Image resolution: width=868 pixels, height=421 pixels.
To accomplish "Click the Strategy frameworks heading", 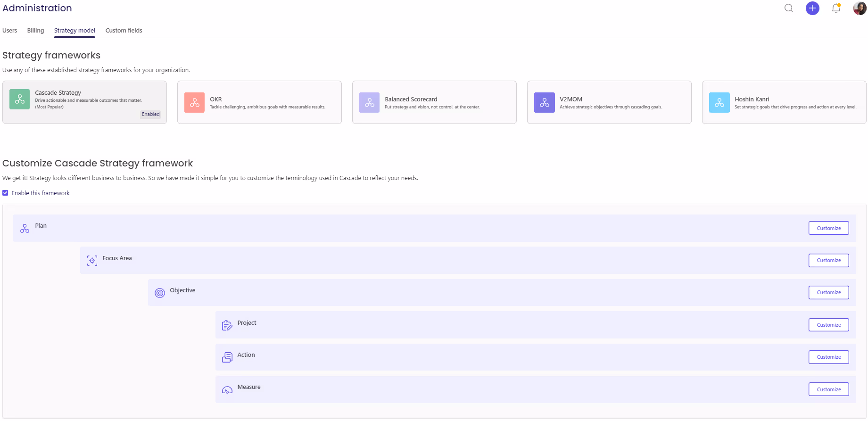I will [51, 55].
